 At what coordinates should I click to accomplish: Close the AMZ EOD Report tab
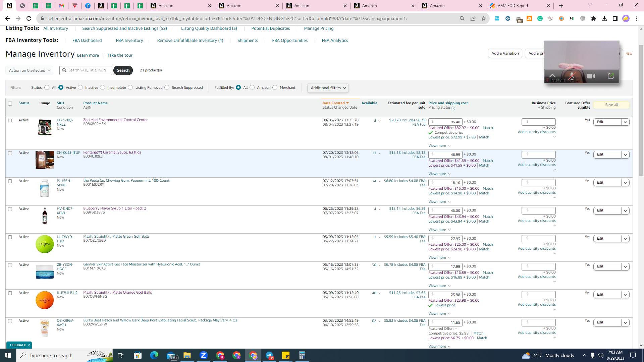click(548, 6)
